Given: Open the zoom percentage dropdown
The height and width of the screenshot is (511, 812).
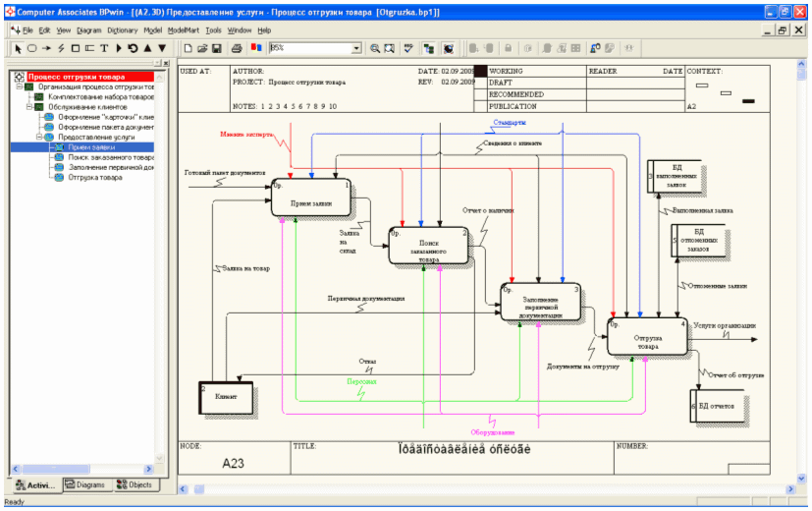Looking at the screenshot, I should (x=355, y=47).
